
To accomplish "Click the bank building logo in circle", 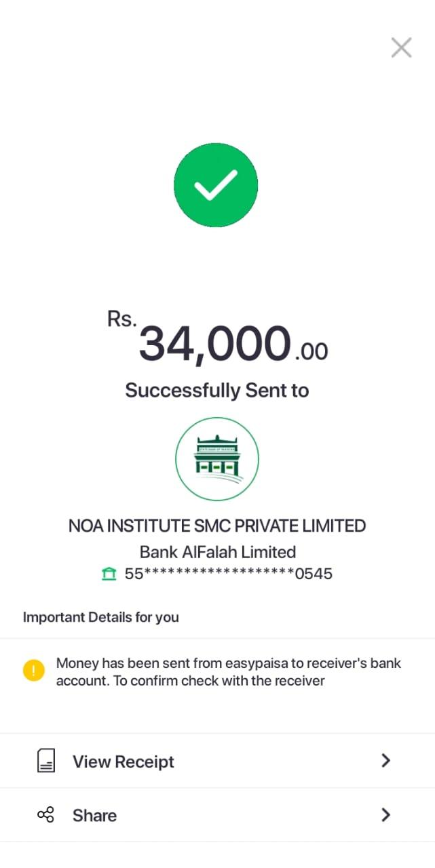I will click(217, 459).
